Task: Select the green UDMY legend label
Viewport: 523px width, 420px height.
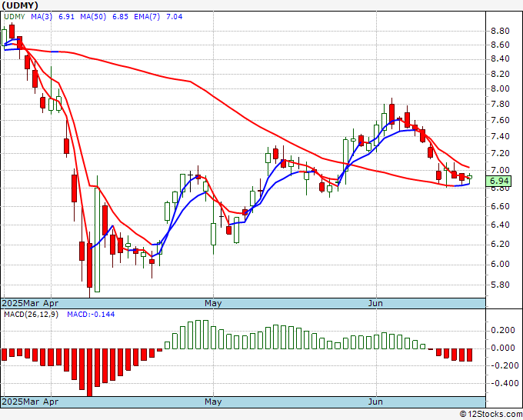Action: pos(15,17)
